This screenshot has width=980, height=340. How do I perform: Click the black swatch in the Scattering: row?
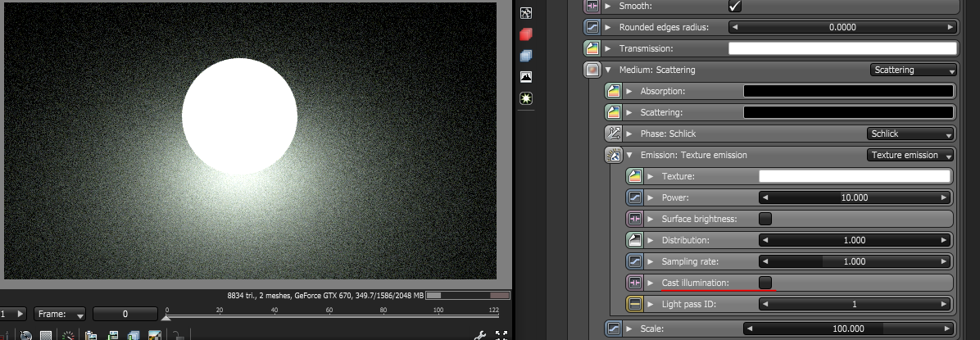pyautogui.click(x=848, y=112)
